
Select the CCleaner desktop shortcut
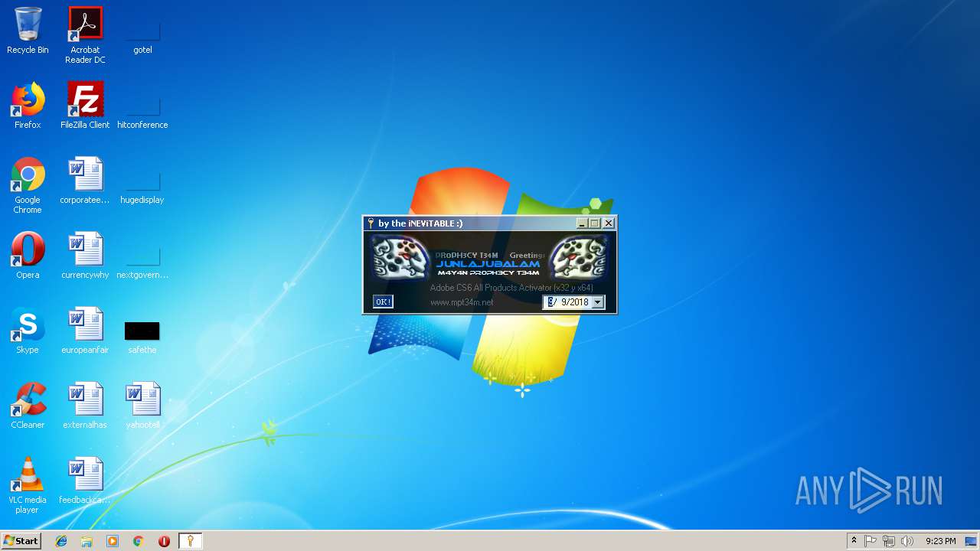[28, 406]
